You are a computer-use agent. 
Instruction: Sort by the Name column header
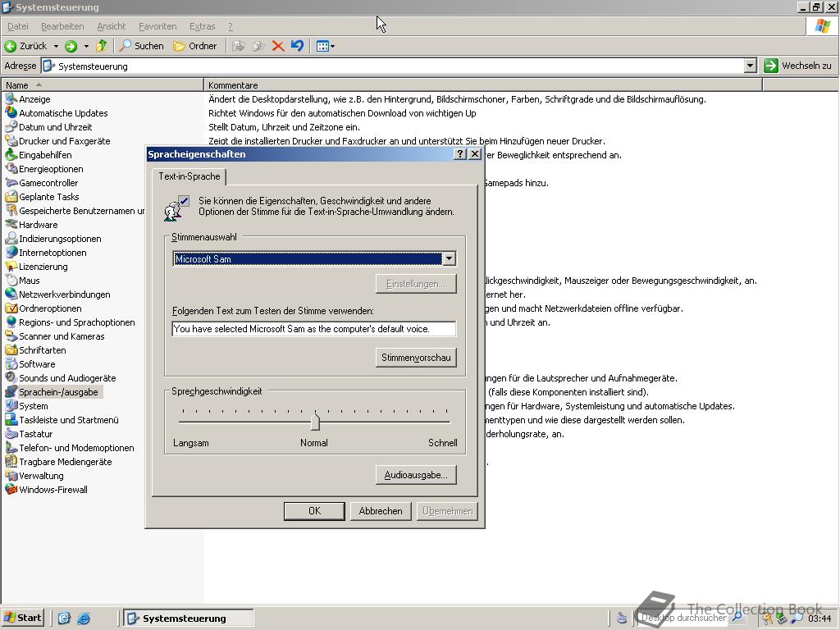pos(103,85)
